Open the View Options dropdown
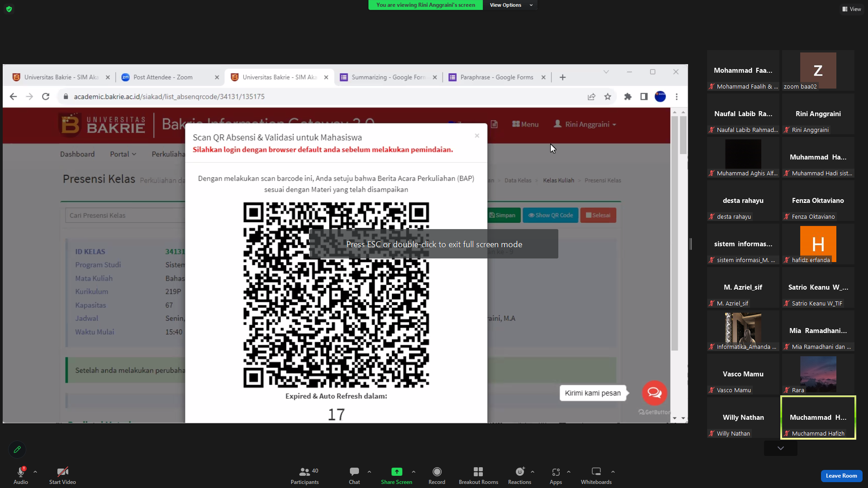The image size is (868, 488). click(511, 5)
